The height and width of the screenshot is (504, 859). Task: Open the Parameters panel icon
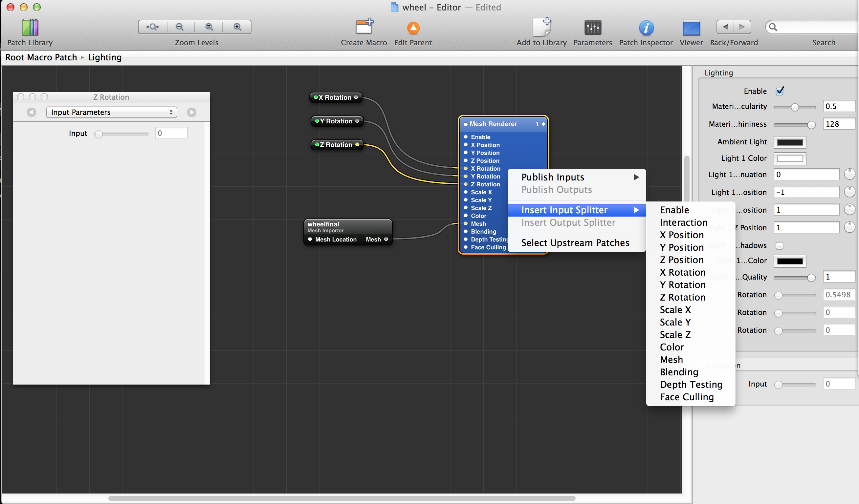592,28
